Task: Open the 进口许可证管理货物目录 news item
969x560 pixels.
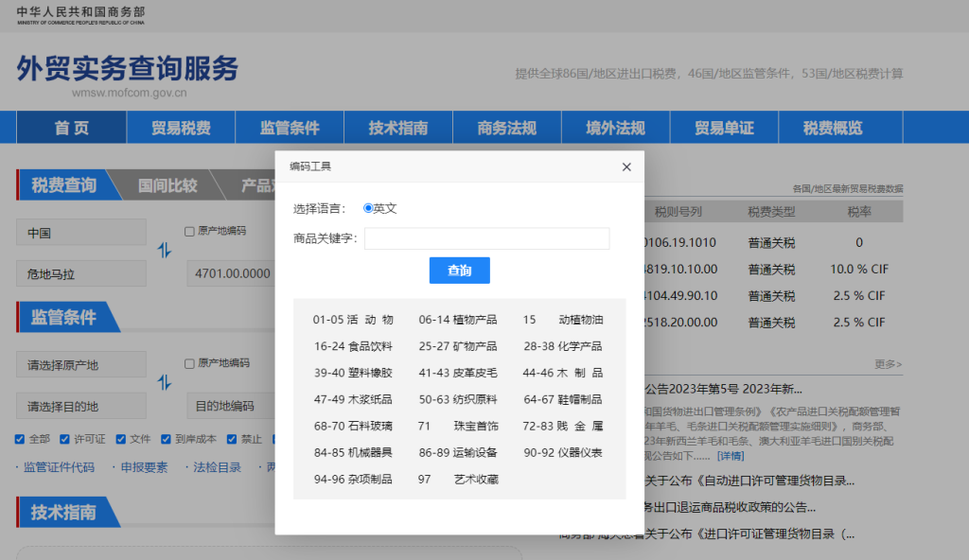Action: [749, 534]
